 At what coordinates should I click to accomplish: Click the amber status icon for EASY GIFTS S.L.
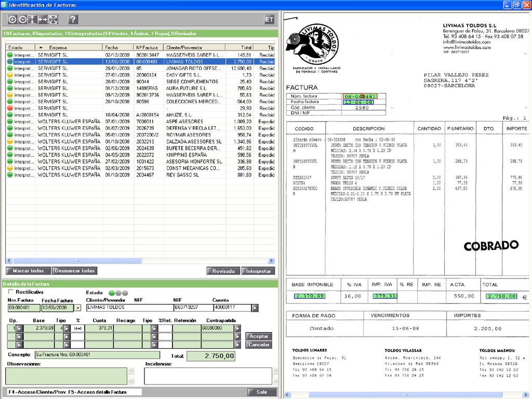(x=10, y=75)
